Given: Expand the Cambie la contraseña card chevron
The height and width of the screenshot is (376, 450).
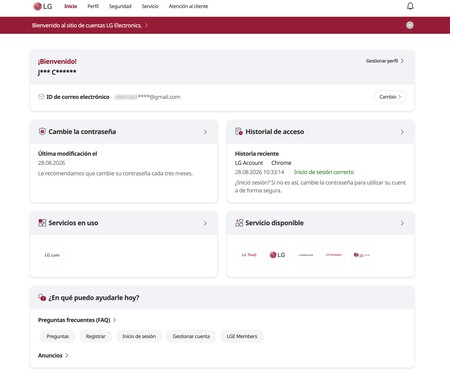Looking at the screenshot, I should [x=205, y=132].
